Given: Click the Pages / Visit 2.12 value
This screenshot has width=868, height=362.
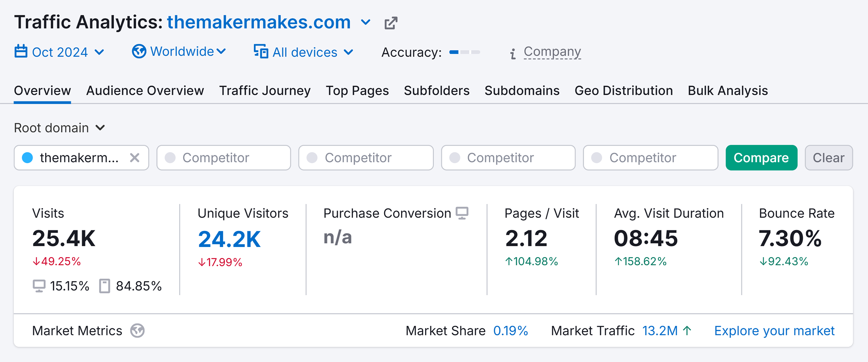Looking at the screenshot, I should pyautogui.click(x=526, y=239).
